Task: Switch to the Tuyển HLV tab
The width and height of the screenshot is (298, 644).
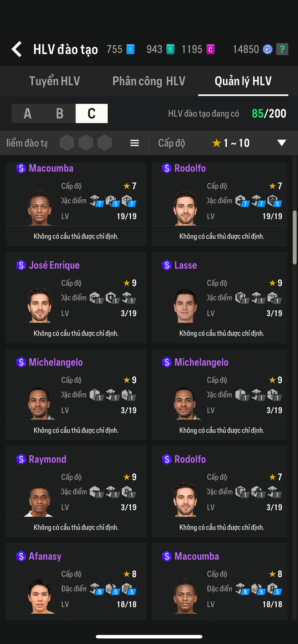Action: (55, 81)
